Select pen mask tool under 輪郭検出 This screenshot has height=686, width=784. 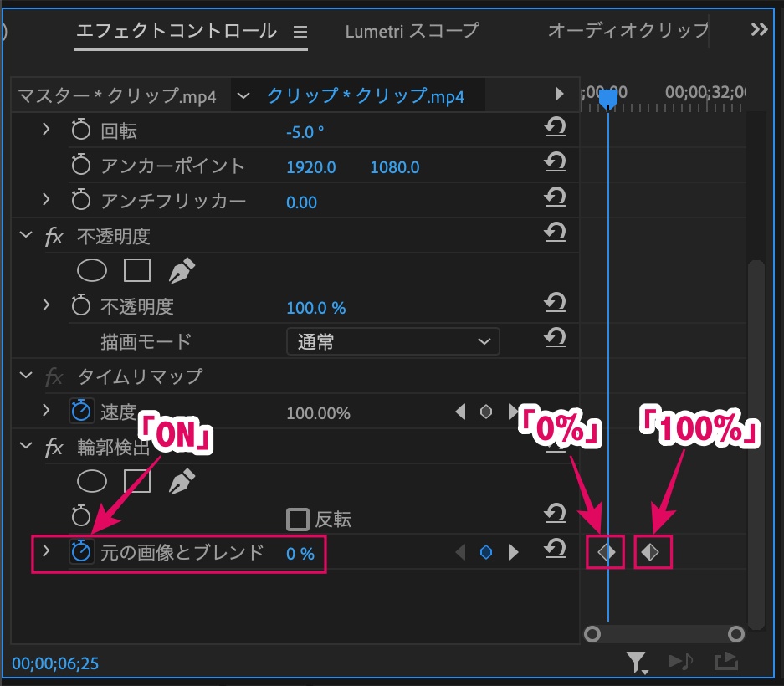click(x=182, y=482)
